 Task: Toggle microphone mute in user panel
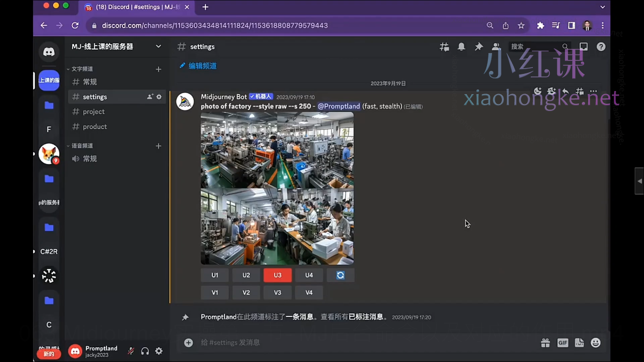click(x=131, y=351)
